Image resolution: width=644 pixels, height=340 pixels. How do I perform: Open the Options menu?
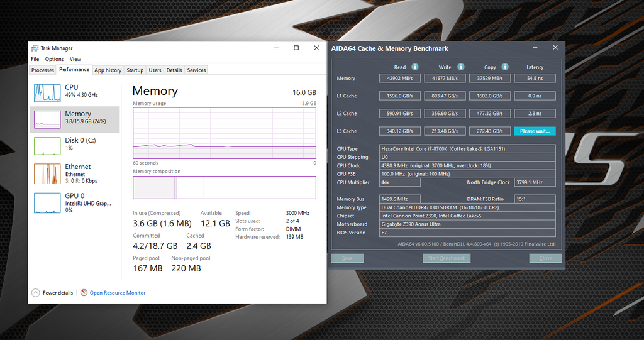(54, 59)
